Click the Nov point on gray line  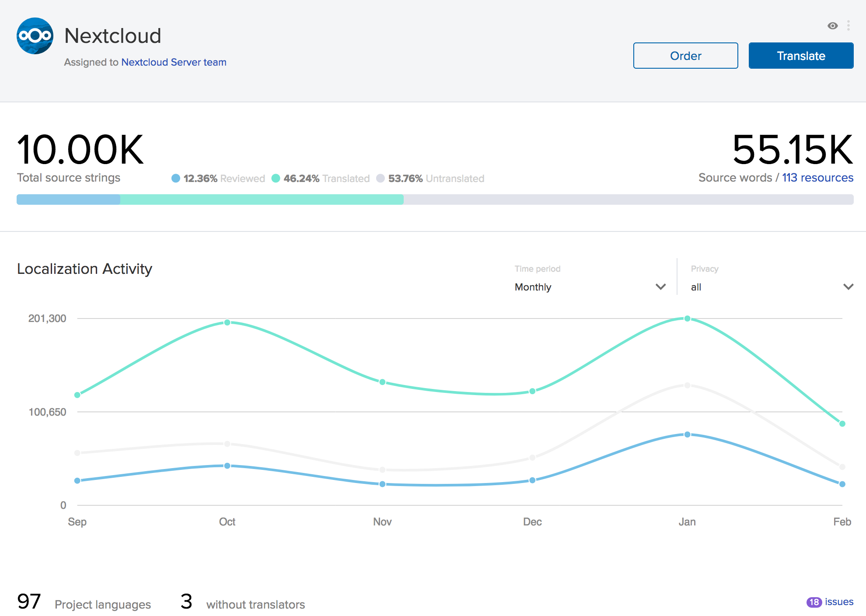(382, 470)
